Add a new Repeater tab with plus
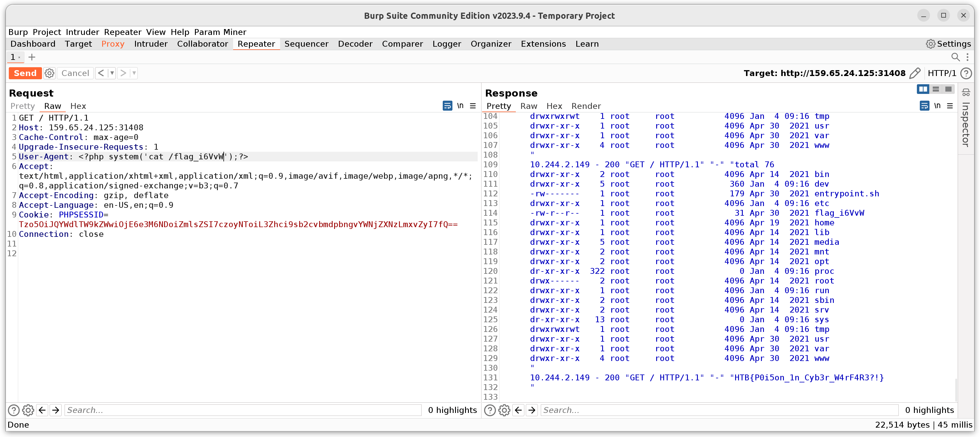This screenshot has width=980, height=437. 32,57
